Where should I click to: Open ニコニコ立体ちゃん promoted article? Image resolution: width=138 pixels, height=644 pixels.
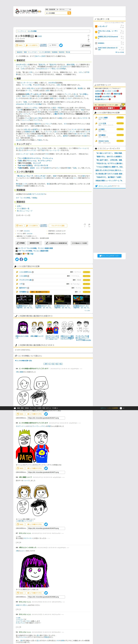click(x=25, y=272)
